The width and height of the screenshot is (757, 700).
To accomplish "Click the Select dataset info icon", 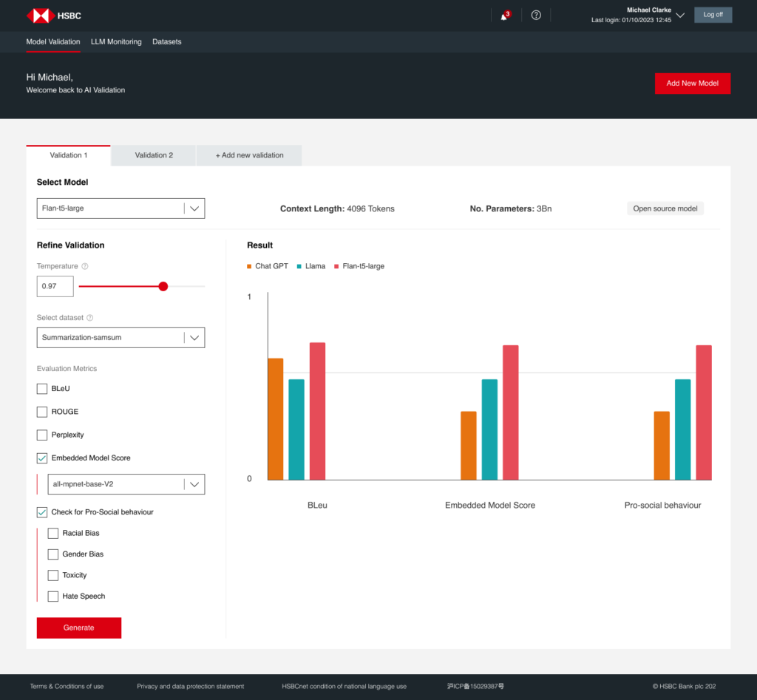I will point(90,318).
